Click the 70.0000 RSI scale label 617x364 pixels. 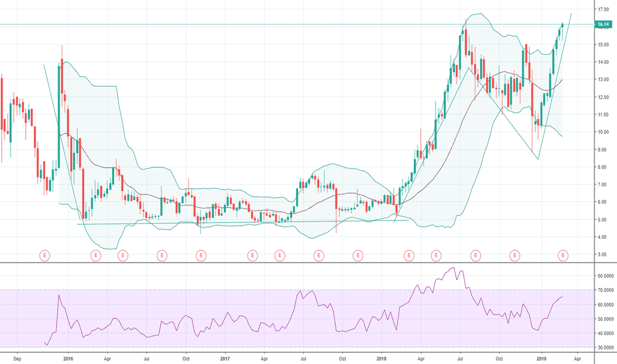[606, 290]
